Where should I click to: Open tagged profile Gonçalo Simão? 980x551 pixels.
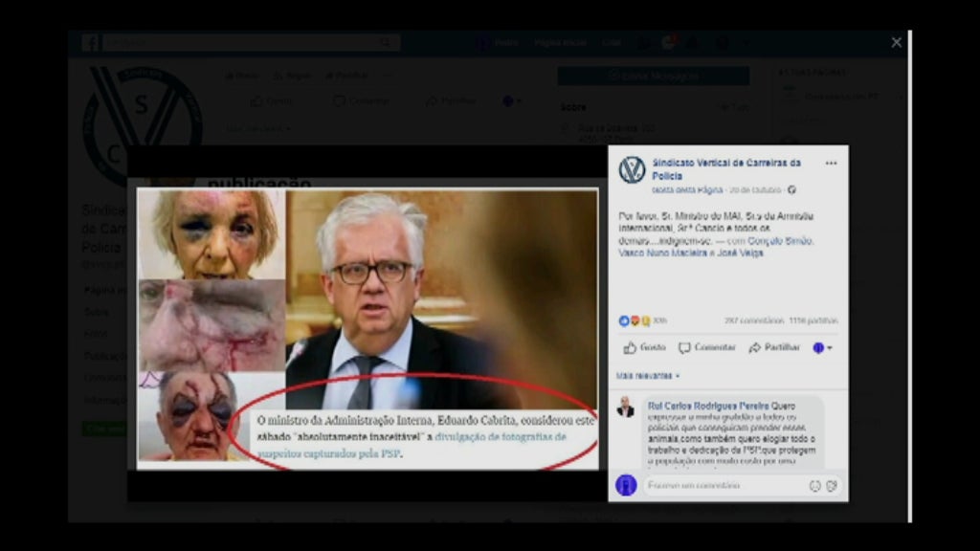[781, 241]
